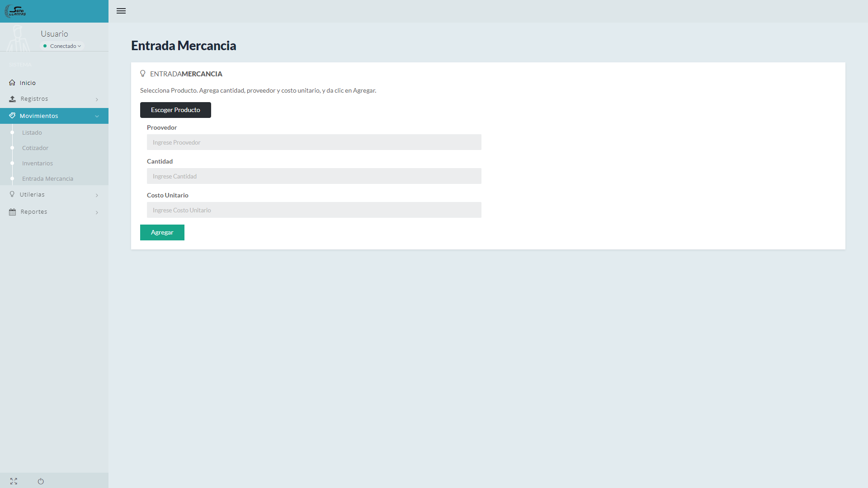Focus the Ingrese Proovedor input field
This screenshot has height=488, width=868.
tap(314, 142)
